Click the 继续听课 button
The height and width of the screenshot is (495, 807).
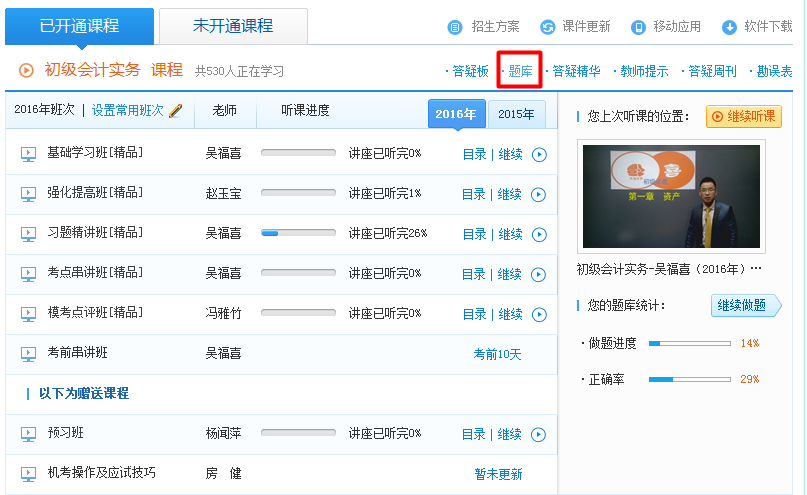744,116
